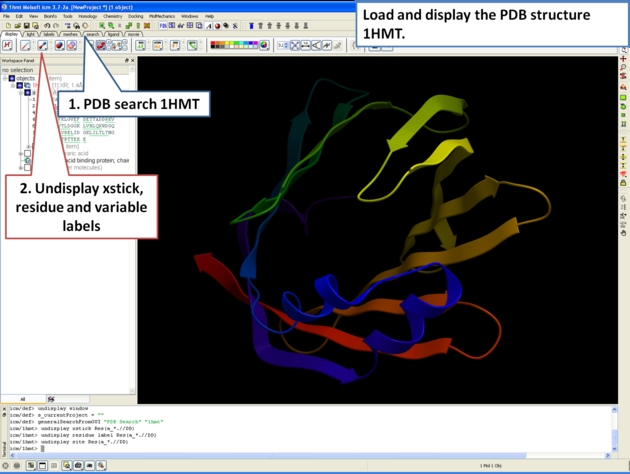This screenshot has height=474, width=630.
Task: Collapse the objects tree node
Action: point(4,78)
